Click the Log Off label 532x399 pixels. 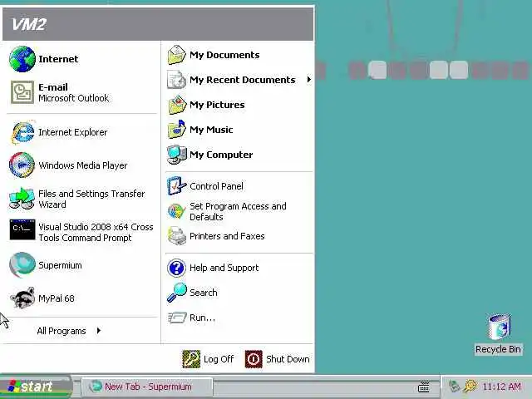(x=219, y=359)
